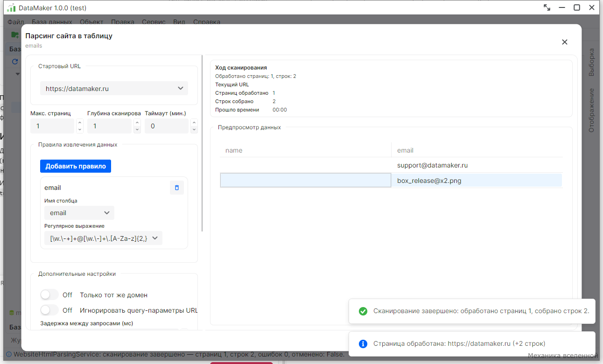Image resolution: width=603 pixels, height=364 pixels.
Task: Click Добавить правило button
Action: coord(76,166)
